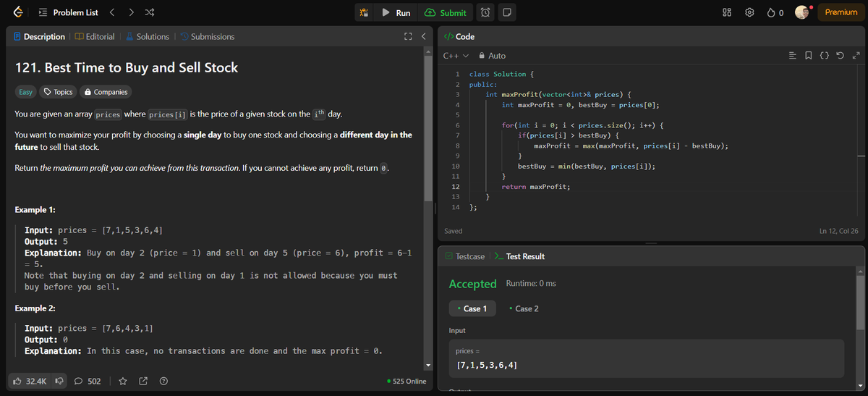Click the prices input value box
The image size is (868, 396).
pos(647,358)
